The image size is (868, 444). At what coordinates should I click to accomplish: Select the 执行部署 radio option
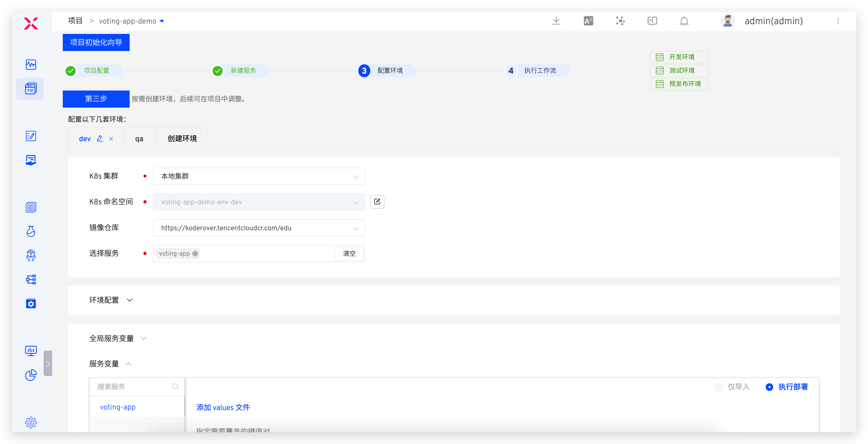coord(769,387)
